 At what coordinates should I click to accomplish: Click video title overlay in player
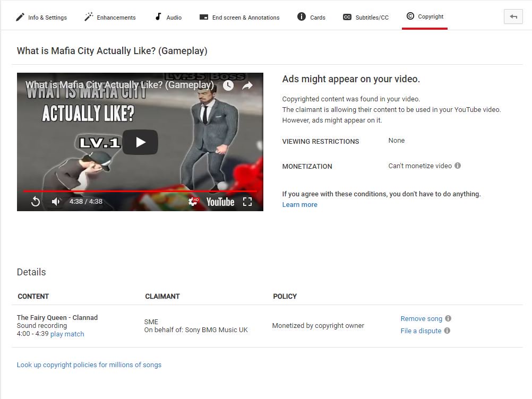point(119,85)
